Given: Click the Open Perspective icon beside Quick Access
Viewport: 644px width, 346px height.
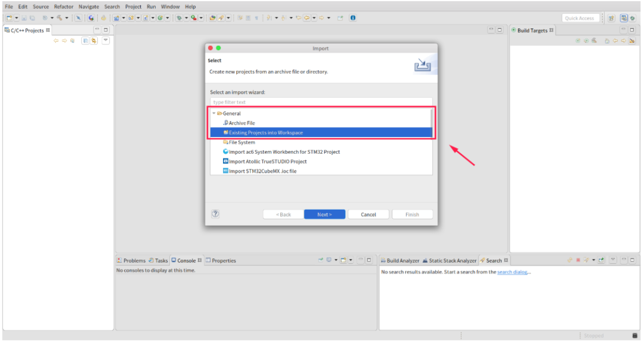Looking at the screenshot, I should pyautogui.click(x=611, y=18).
